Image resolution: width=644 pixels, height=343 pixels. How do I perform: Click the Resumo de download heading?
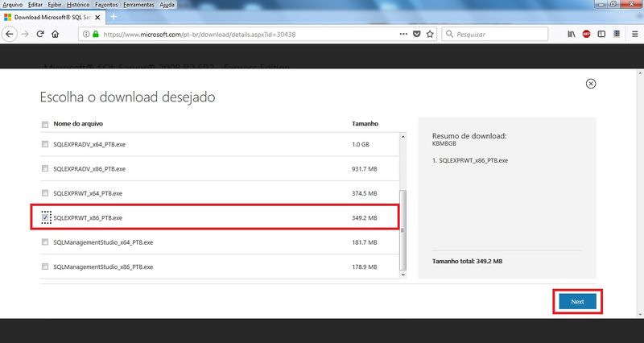tap(469, 136)
